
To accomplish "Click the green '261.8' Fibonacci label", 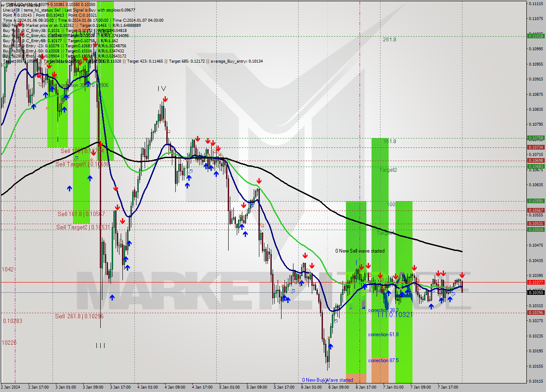I will pyautogui.click(x=389, y=39).
